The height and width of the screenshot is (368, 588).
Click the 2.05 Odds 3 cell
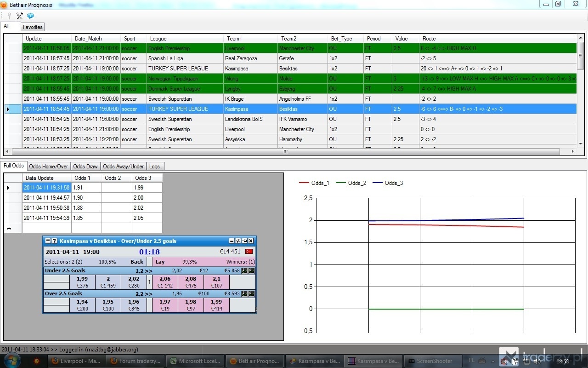click(x=147, y=218)
